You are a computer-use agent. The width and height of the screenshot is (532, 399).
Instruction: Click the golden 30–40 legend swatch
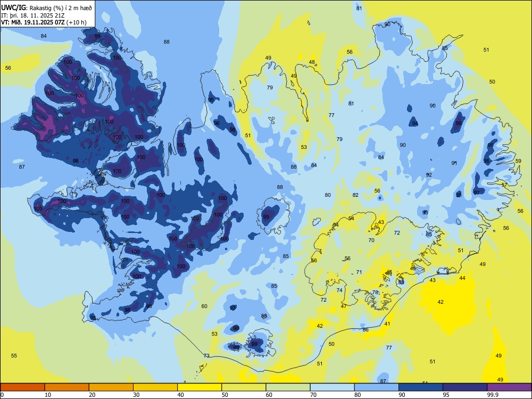point(155,387)
